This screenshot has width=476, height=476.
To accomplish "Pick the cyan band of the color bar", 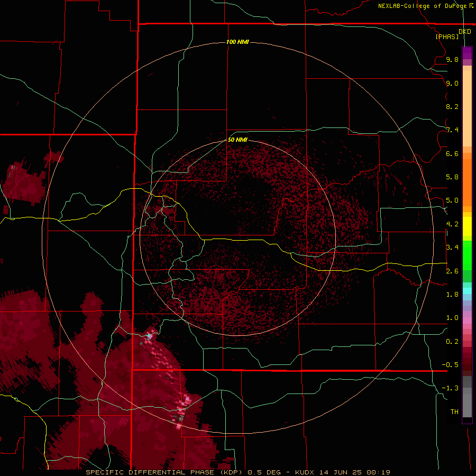I will 467,291.
